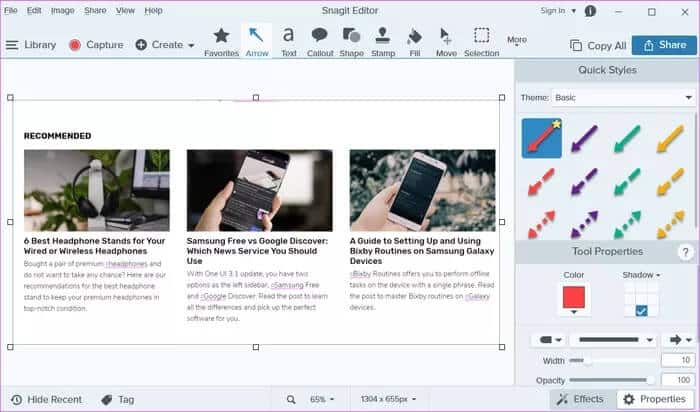Click the Opacity slider
The width and height of the screenshot is (700, 412).
(612, 380)
